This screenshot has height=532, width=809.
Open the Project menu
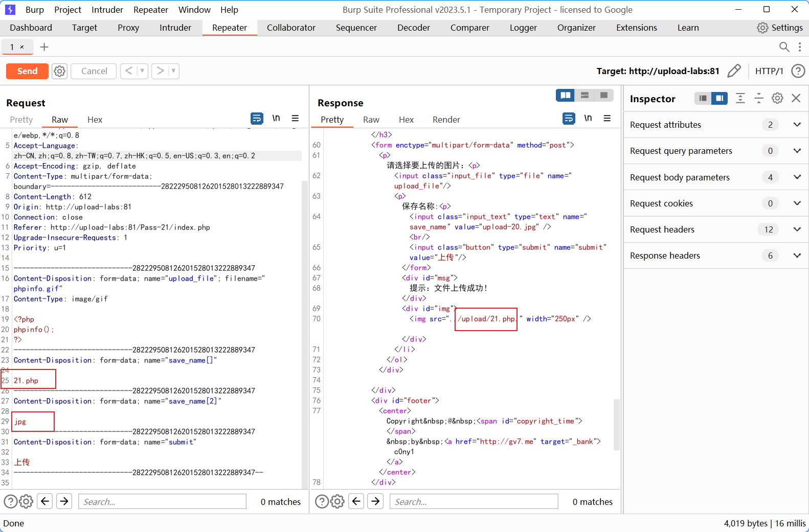68,10
